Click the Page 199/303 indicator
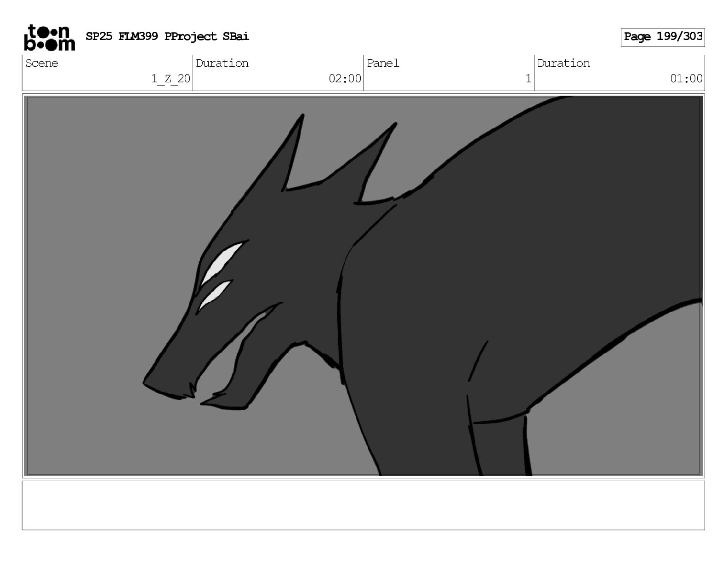The height and width of the screenshot is (563, 728). click(663, 37)
